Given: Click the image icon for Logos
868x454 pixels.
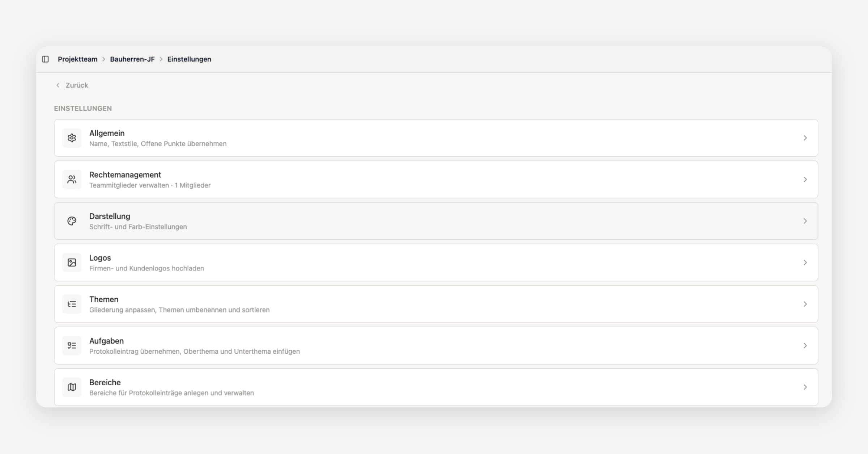Looking at the screenshot, I should tap(72, 262).
